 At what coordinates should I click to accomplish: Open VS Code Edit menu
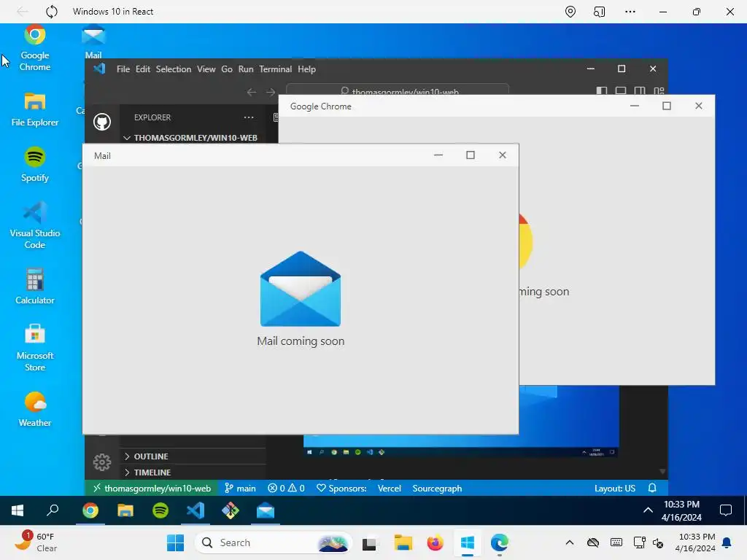point(142,69)
